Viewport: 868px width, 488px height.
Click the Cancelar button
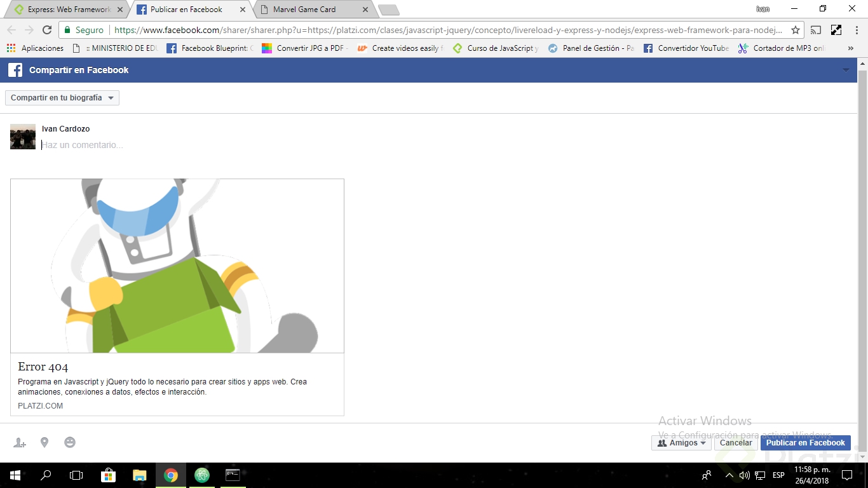[736, 443]
